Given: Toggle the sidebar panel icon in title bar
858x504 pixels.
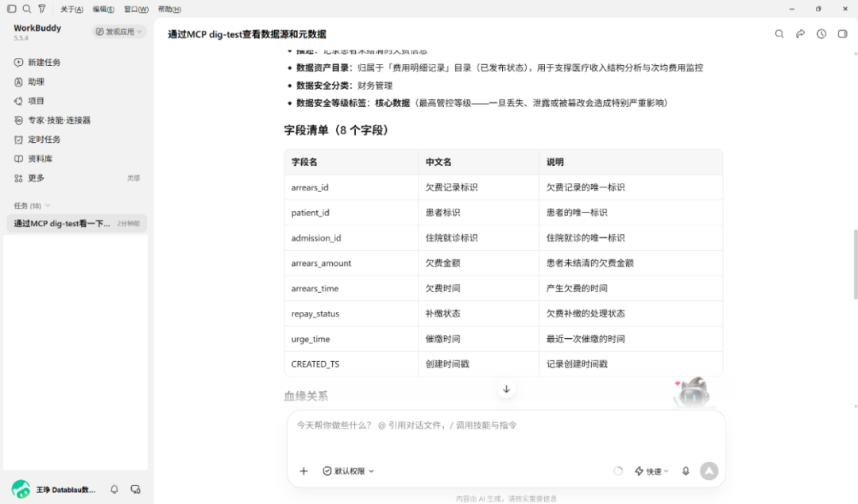Looking at the screenshot, I should (11, 9).
